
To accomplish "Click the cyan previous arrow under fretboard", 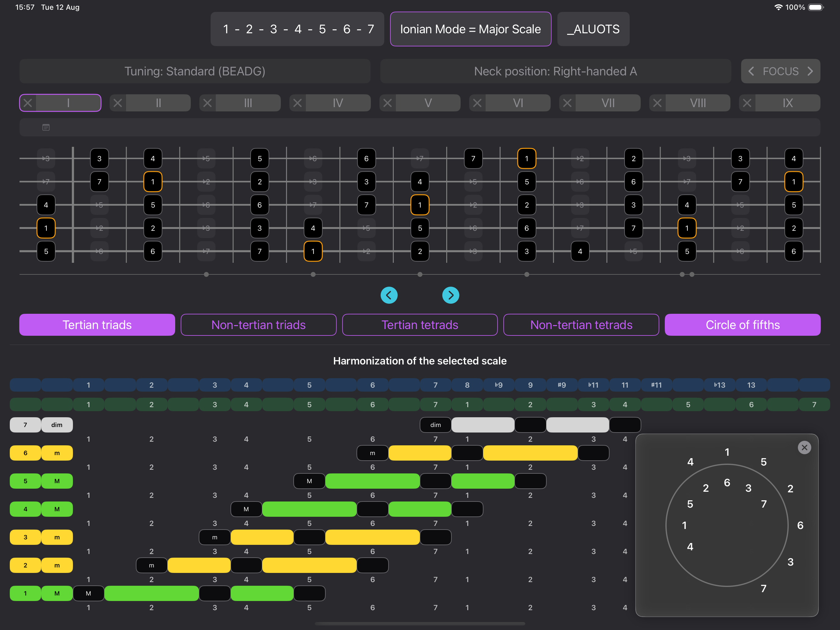I will pos(389,295).
